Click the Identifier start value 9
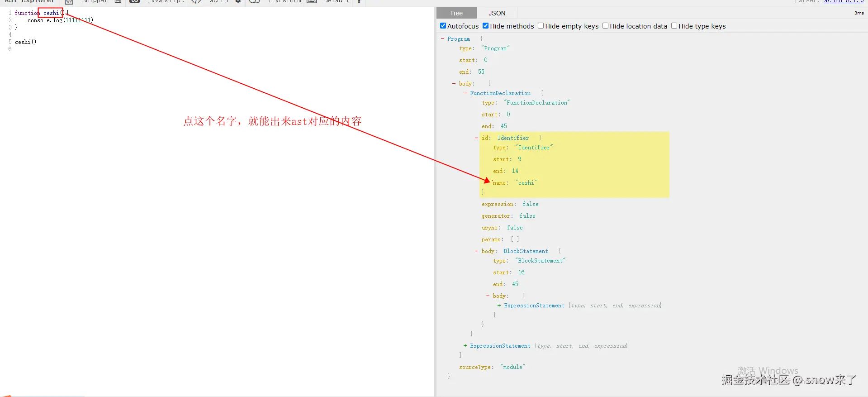The height and width of the screenshot is (397, 868). (x=520, y=159)
